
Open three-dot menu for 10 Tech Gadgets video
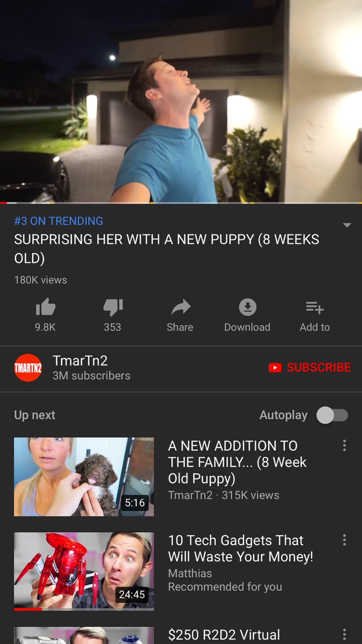344,540
